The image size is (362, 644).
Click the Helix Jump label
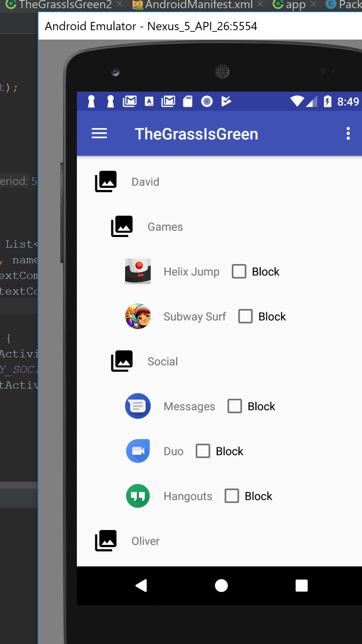(191, 271)
